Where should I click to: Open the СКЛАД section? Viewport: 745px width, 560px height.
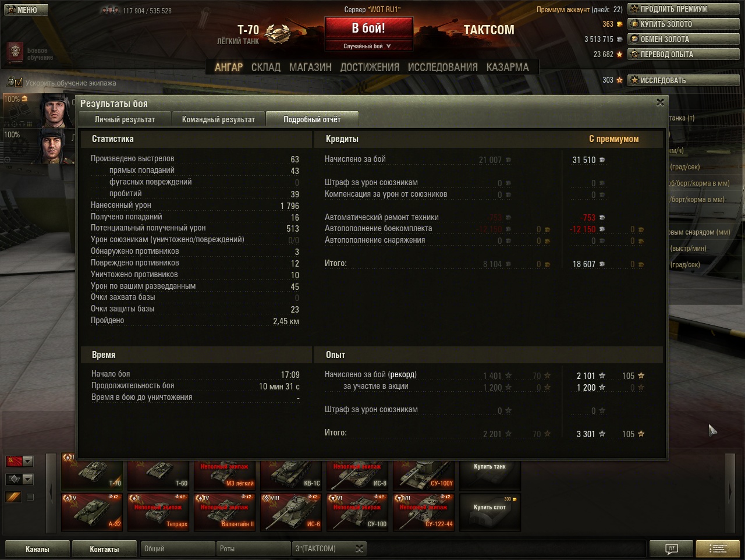(266, 67)
